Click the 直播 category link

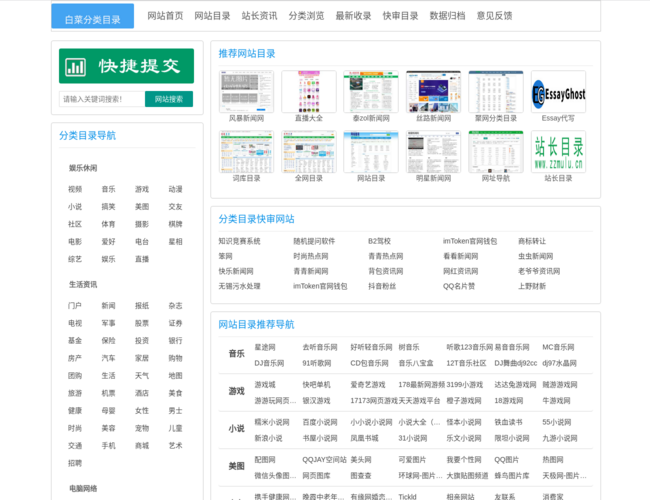[x=142, y=259]
